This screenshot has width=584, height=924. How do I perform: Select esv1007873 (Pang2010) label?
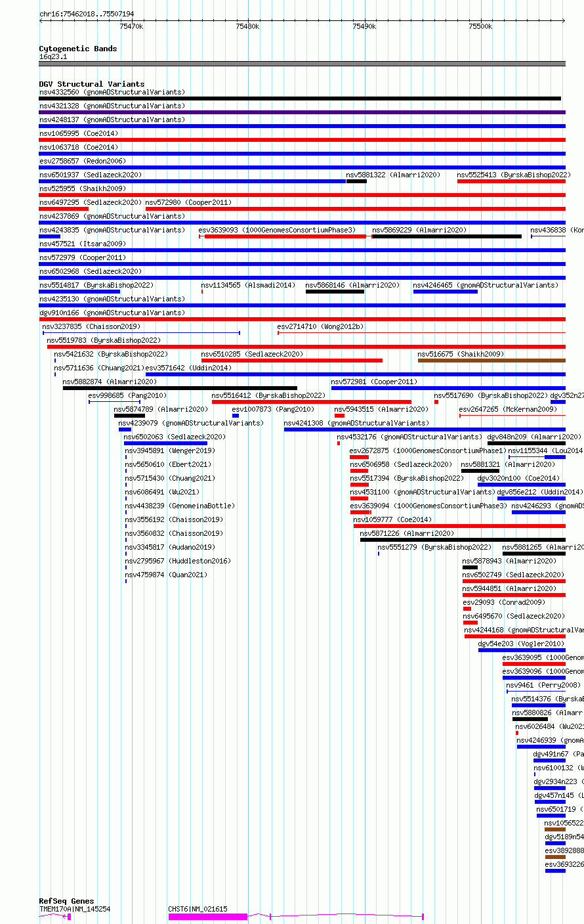[x=274, y=409]
